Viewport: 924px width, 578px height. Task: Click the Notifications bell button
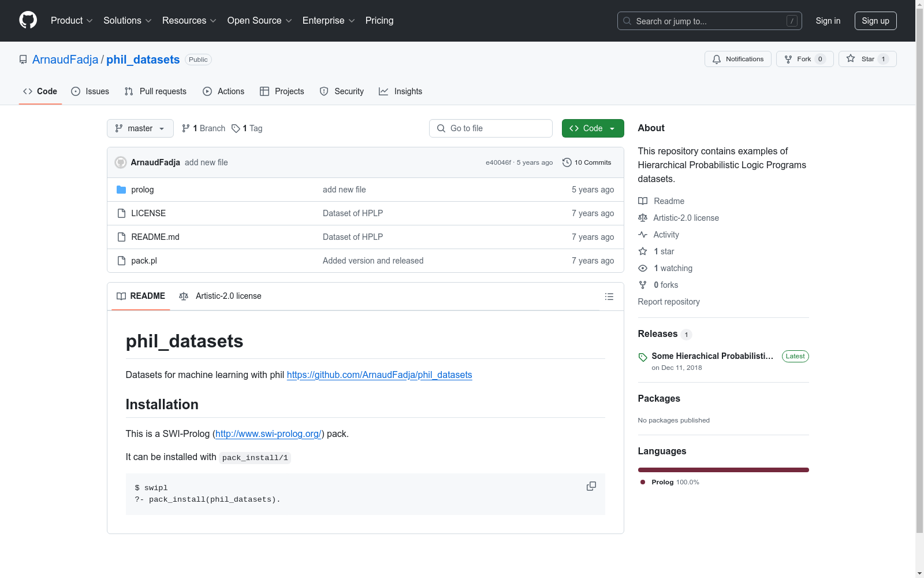(x=737, y=59)
